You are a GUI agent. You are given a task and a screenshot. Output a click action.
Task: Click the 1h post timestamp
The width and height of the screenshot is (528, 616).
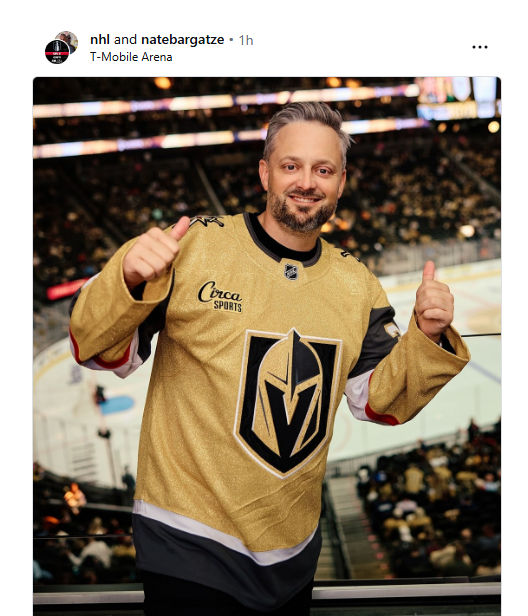click(246, 40)
